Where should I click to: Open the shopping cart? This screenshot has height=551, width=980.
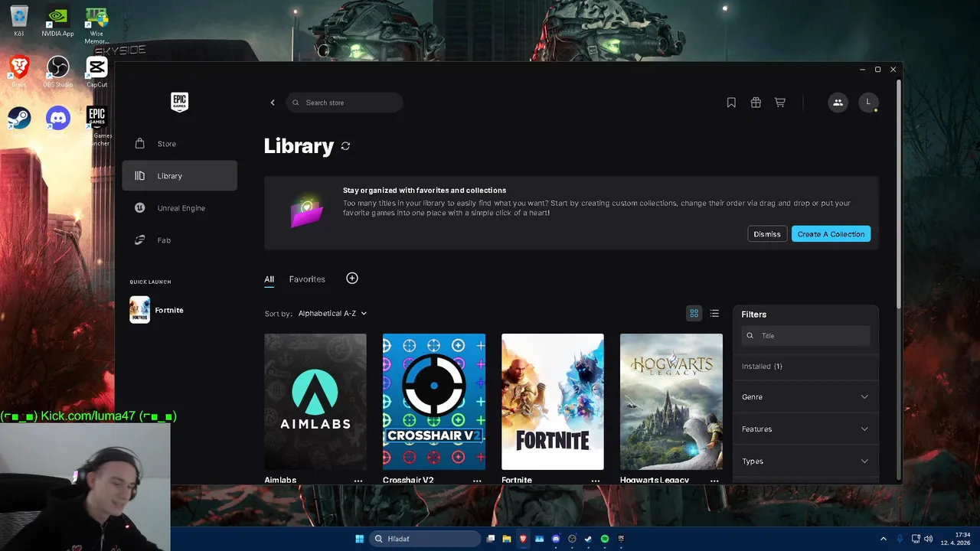pos(779,103)
